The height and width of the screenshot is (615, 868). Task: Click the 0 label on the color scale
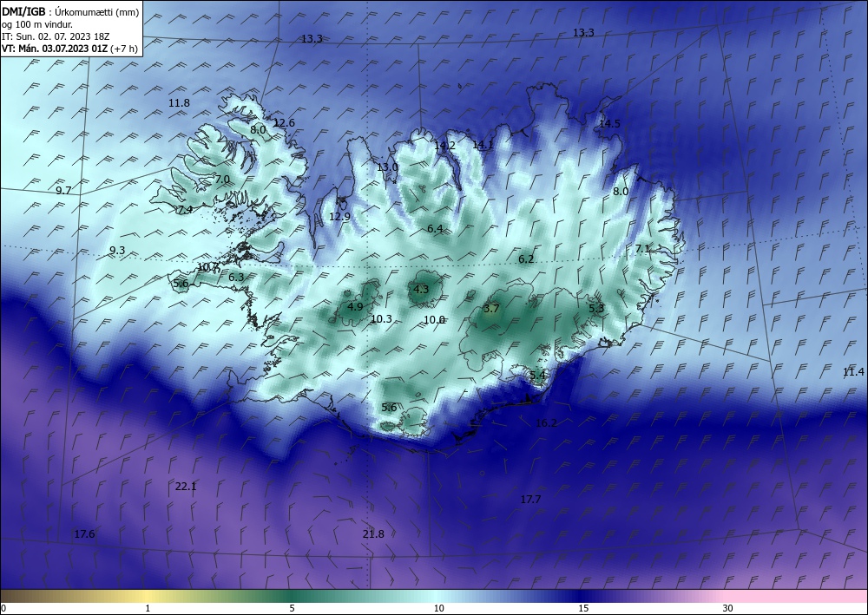pyautogui.click(x=3, y=609)
